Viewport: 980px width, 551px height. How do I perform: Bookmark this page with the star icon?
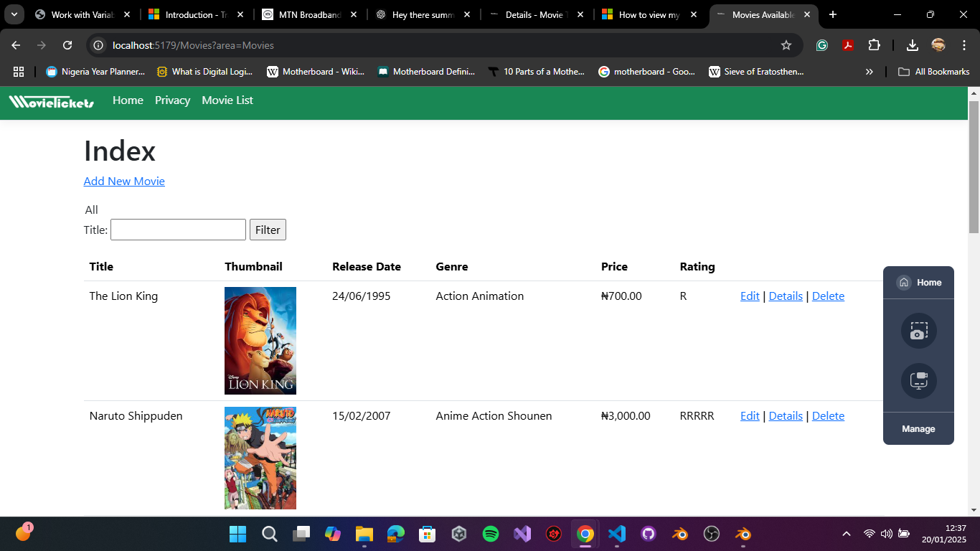coord(786,45)
